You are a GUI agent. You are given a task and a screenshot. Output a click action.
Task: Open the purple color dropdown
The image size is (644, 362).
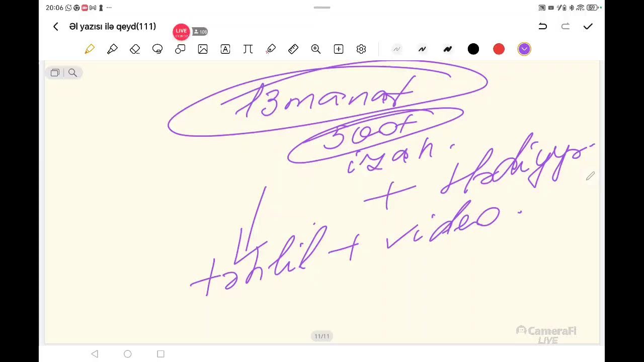[524, 49]
